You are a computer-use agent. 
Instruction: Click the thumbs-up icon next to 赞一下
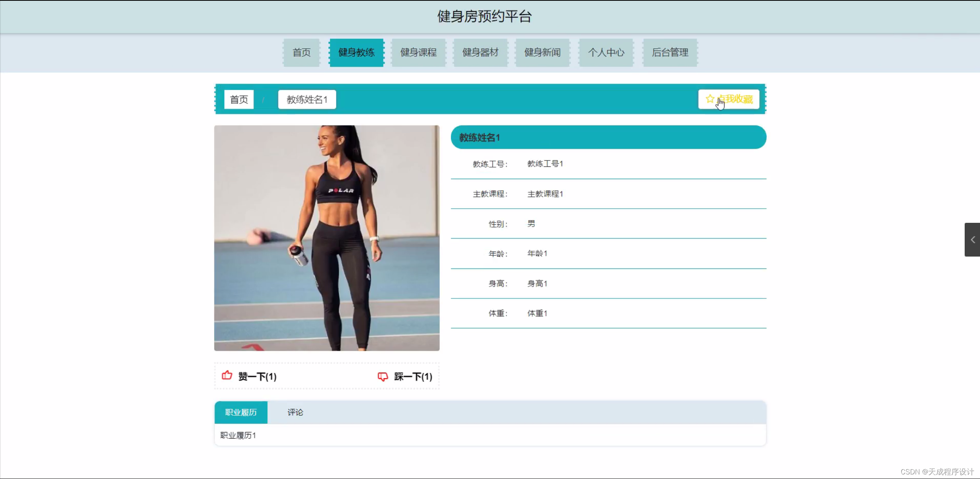(227, 377)
